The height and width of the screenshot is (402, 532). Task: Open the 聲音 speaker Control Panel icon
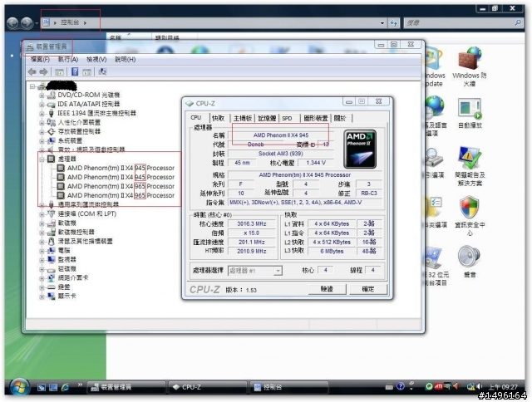470,262
